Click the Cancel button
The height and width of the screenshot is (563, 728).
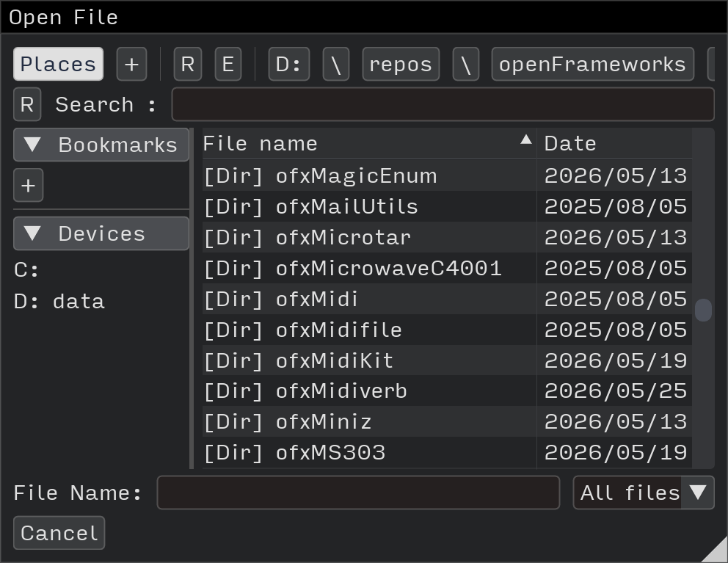pyautogui.click(x=59, y=533)
